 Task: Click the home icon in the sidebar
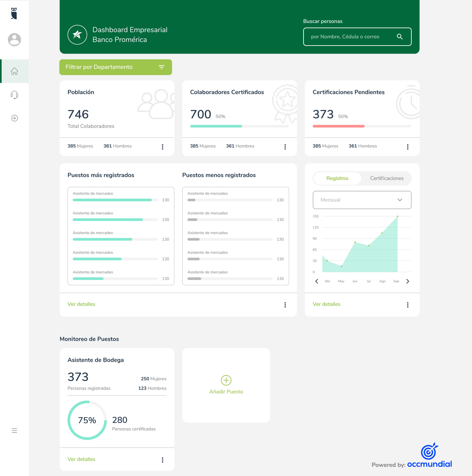coord(14,71)
